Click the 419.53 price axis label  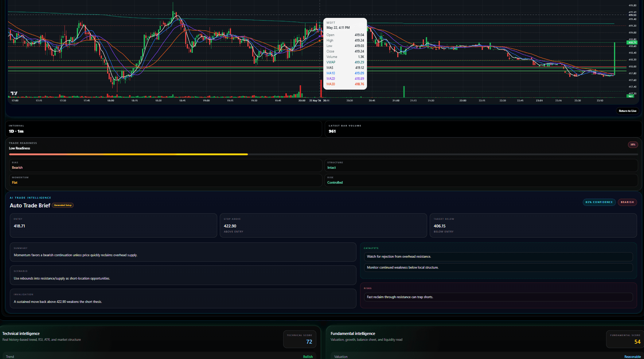[632, 15]
